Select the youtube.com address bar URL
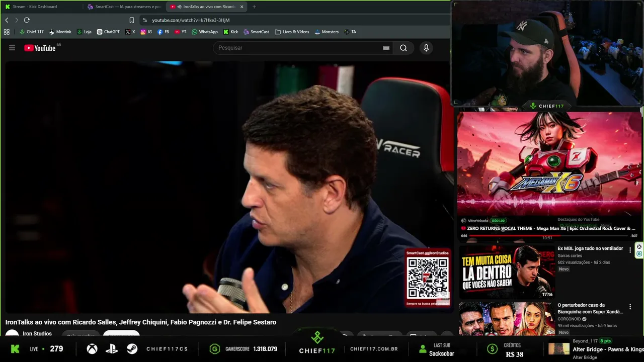 click(x=191, y=20)
